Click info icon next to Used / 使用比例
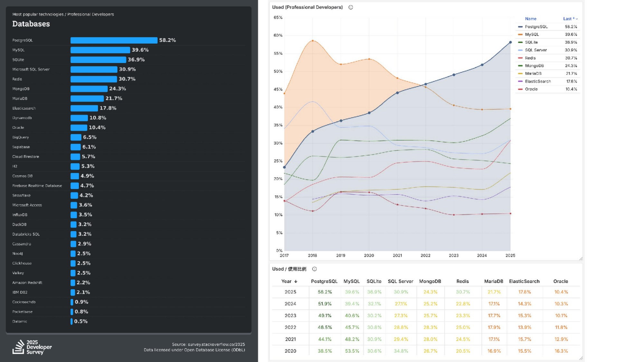The image size is (644, 362). click(314, 269)
